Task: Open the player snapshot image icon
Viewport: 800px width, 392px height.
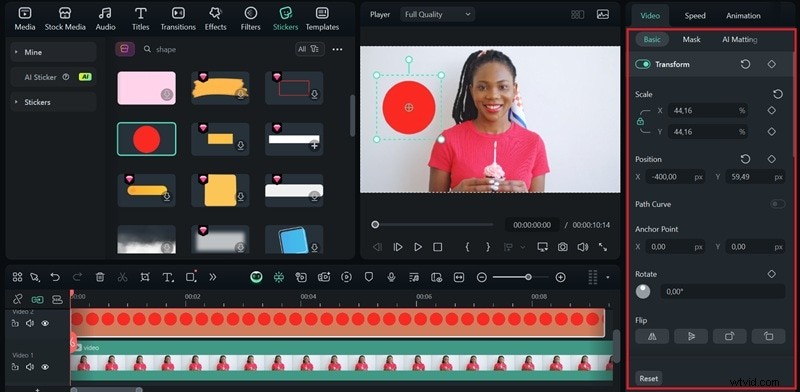Action: [603, 15]
